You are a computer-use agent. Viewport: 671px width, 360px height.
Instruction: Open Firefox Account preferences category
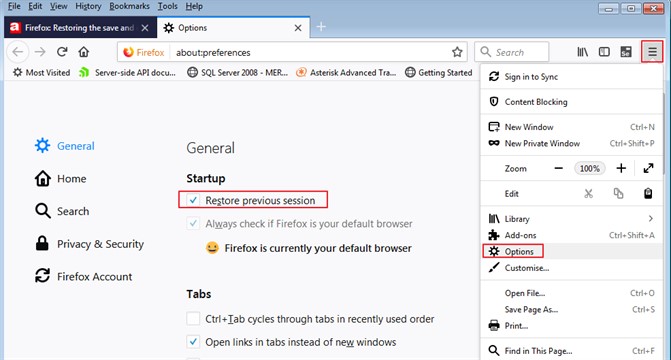click(83, 277)
